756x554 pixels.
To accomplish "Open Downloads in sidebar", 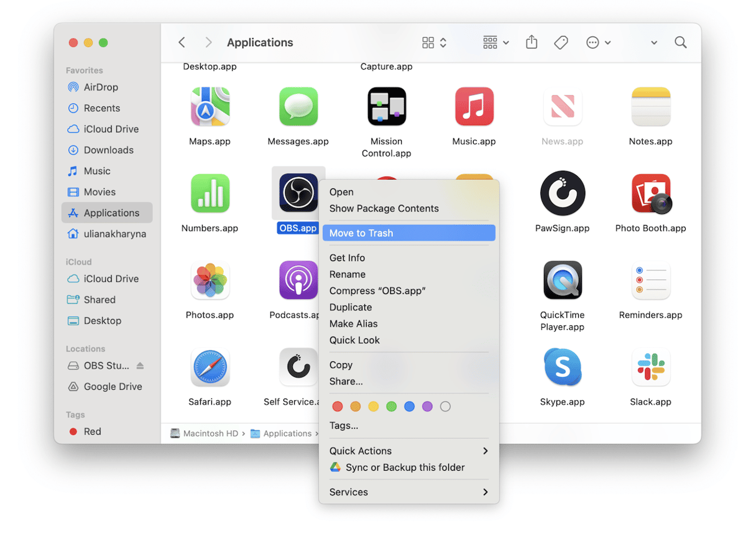I will (108, 150).
